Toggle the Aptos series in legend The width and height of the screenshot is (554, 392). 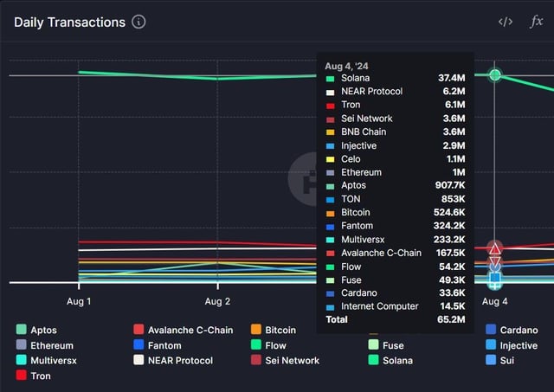point(43,330)
